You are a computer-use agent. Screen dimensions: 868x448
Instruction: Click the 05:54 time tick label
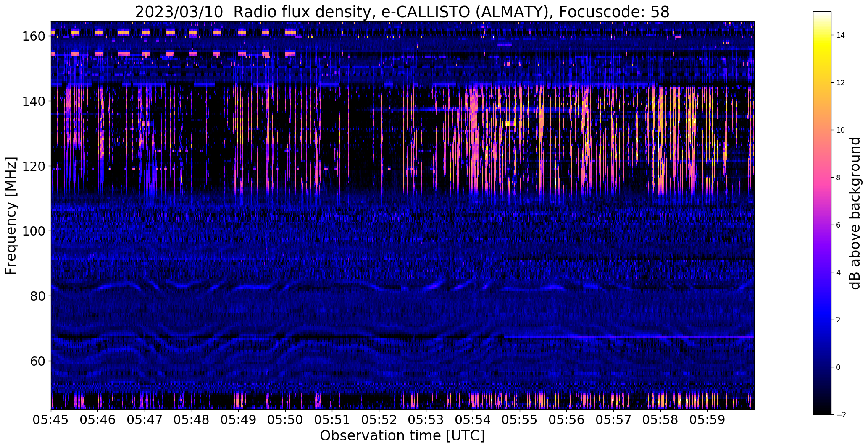click(473, 419)
